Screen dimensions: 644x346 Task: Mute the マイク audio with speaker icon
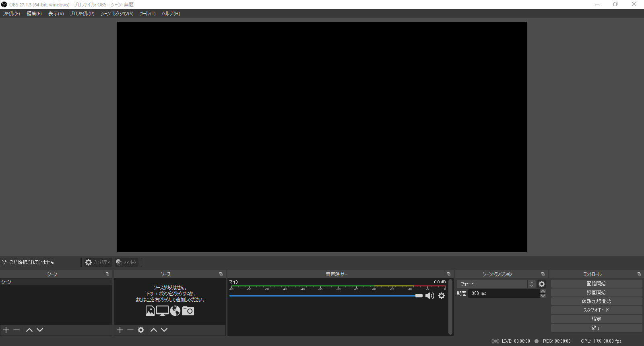pyautogui.click(x=430, y=296)
